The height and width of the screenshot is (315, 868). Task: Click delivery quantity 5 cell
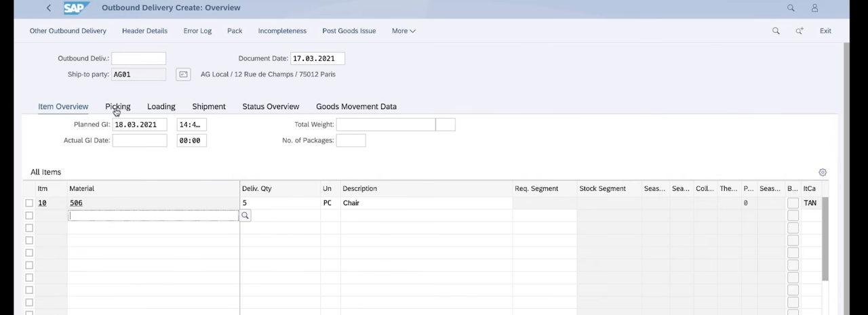[280, 203]
